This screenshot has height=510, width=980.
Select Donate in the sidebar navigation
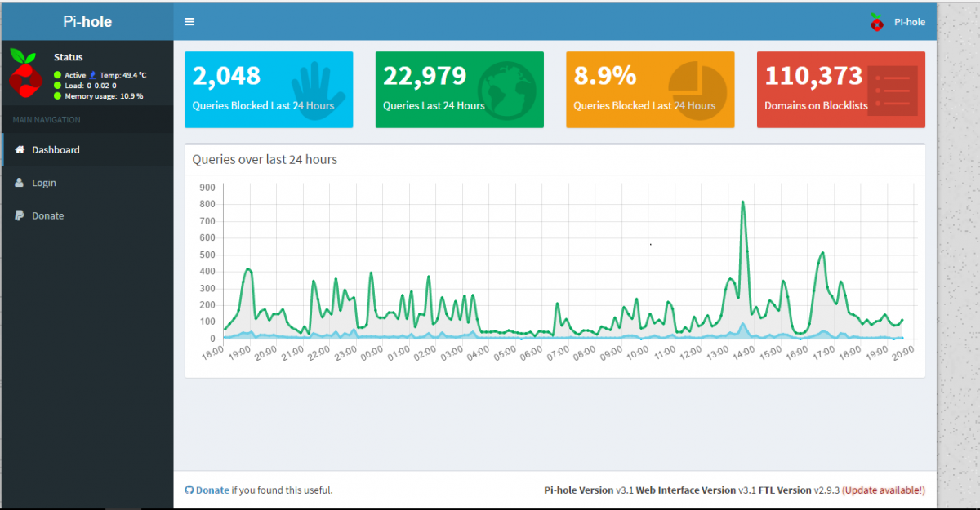[x=87, y=215]
